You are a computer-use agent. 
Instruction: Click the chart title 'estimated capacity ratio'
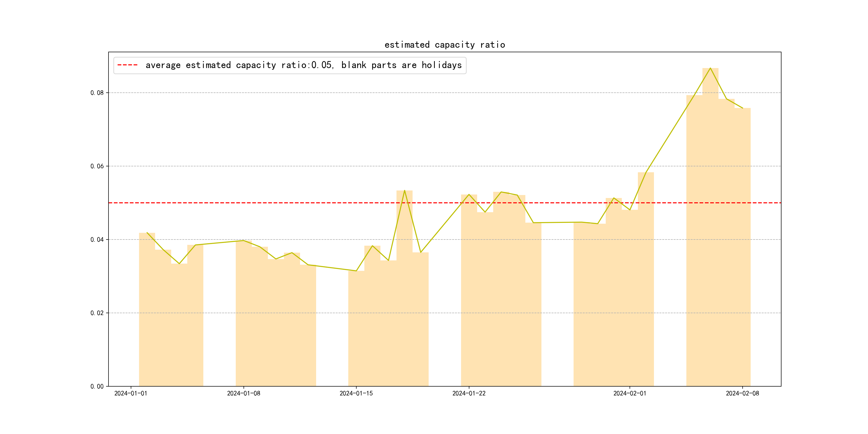(444, 45)
